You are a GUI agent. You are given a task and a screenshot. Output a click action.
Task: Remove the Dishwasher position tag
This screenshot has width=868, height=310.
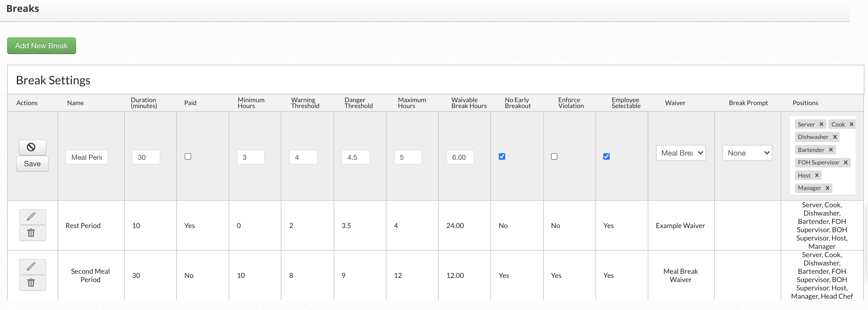tap(835, 137)
